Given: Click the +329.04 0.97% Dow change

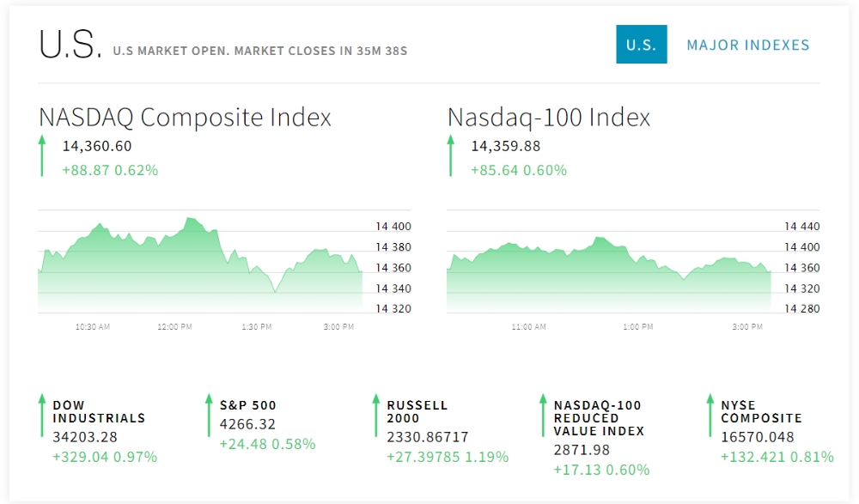Looking at the screenshot, I should pyautogui.click(x=105, y=457).
